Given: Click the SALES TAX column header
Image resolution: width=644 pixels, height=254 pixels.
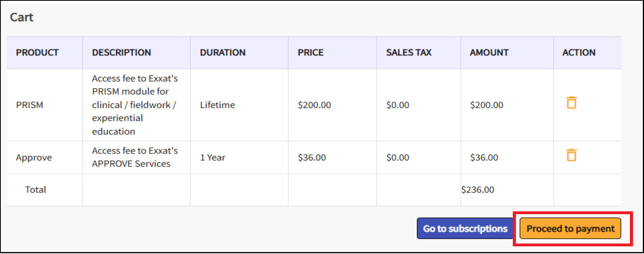Looking at the screenshot, I should coord(409,53).
